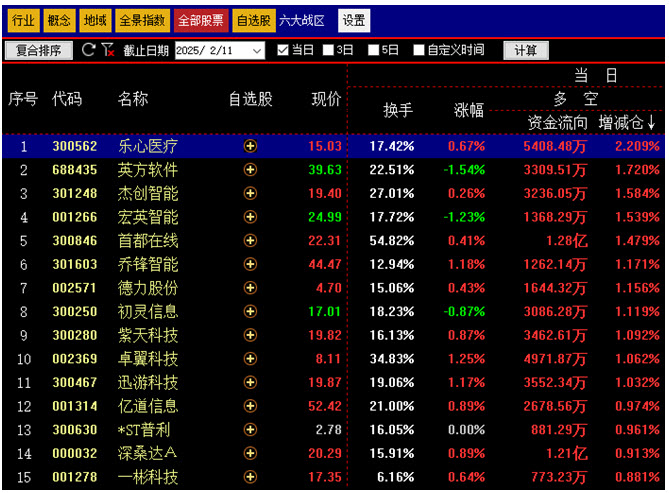Sort by the 现价 column header
Viewport: 669px width, 493px height.
click(x=326, y=99)
